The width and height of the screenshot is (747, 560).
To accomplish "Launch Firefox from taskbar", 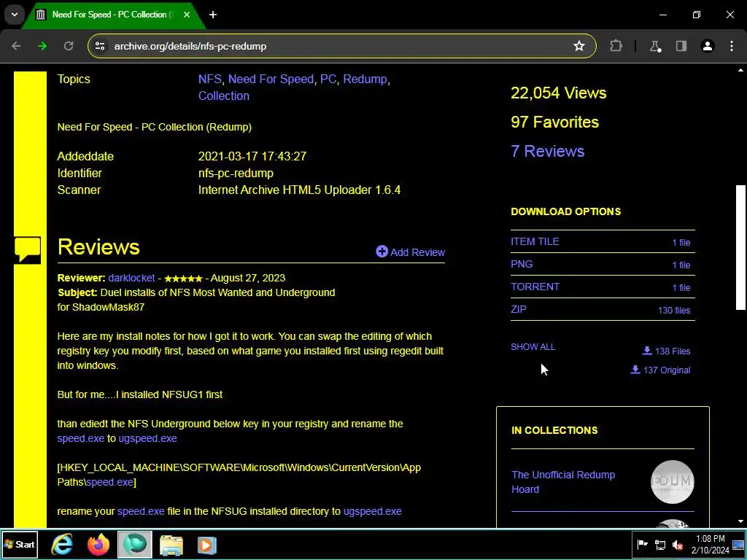I will [98, 544].
